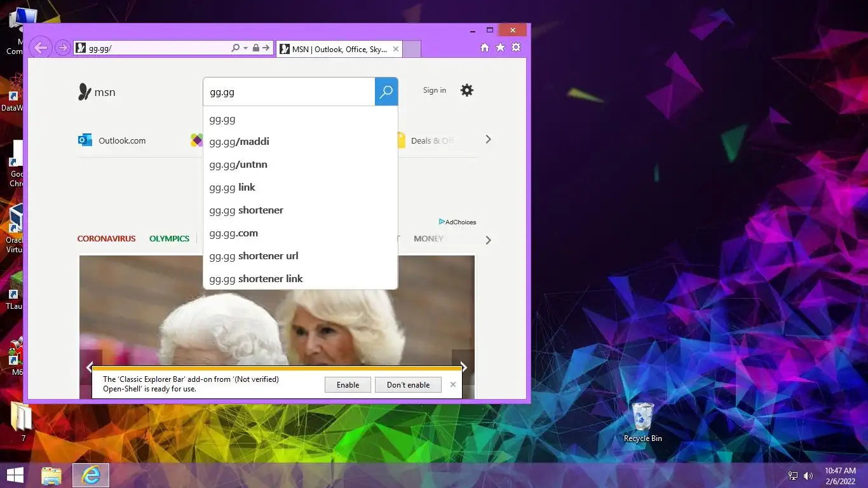Click Don't enable for the add-on
868x488 pixels.
(408, 384)
